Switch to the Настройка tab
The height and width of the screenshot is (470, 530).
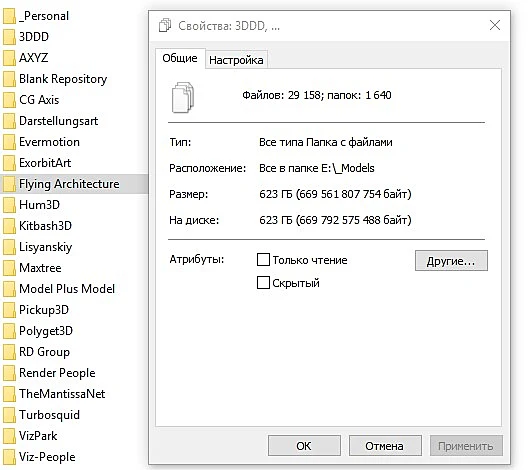tap(236, 60)
